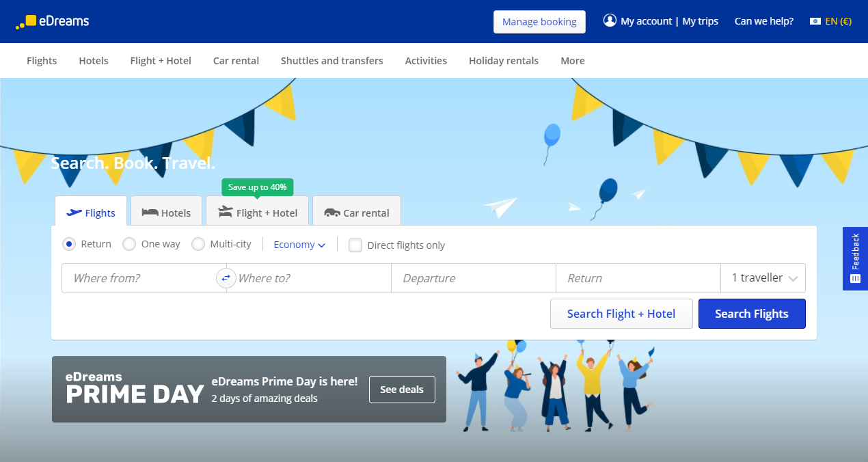868x462 pixels.
Task: Click the eDreams PRIME DAY banner title
Action: coord(135,389)
